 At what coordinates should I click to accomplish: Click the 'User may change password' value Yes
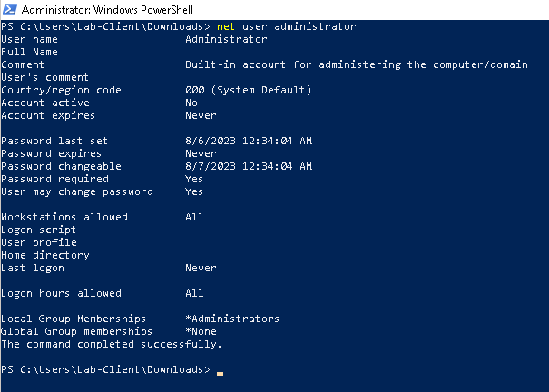point(194,191)
